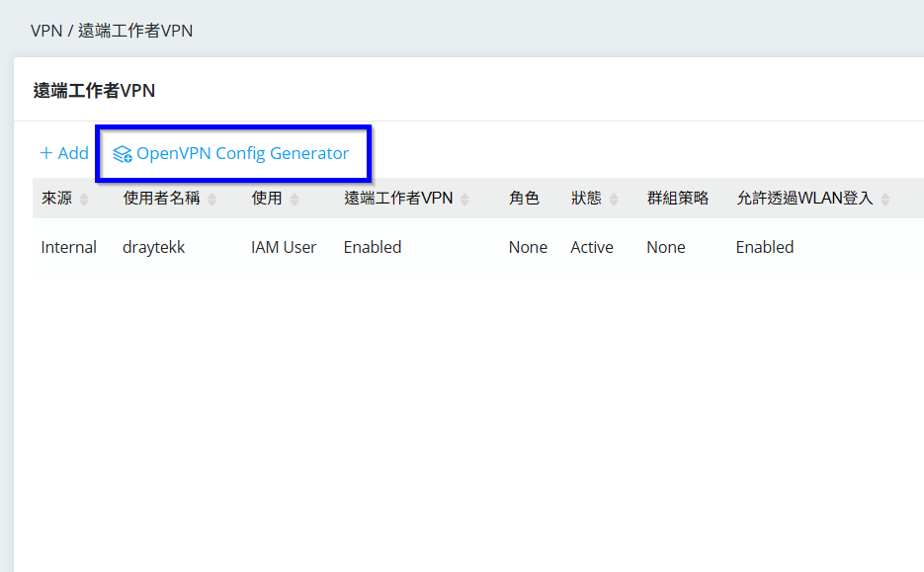The image size is (924, 572).
Task: Click sort arrows next to 允許透過WLAN登入 column
Action: pos(885,200)
